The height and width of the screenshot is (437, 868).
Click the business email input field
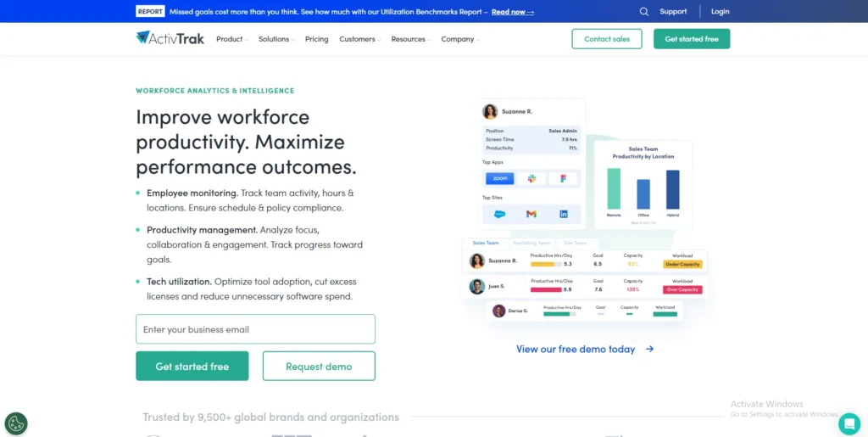coord(255,329)
